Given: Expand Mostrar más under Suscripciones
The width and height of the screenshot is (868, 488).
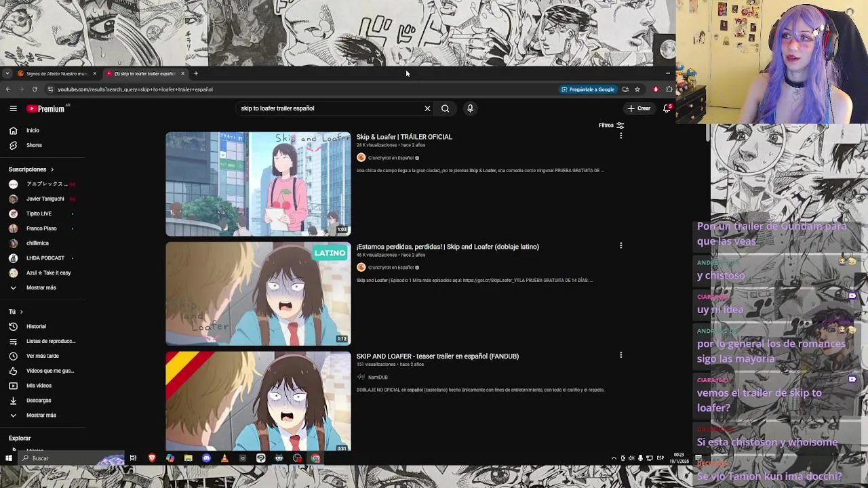Looking at the screenshot, I should point(42,287).
